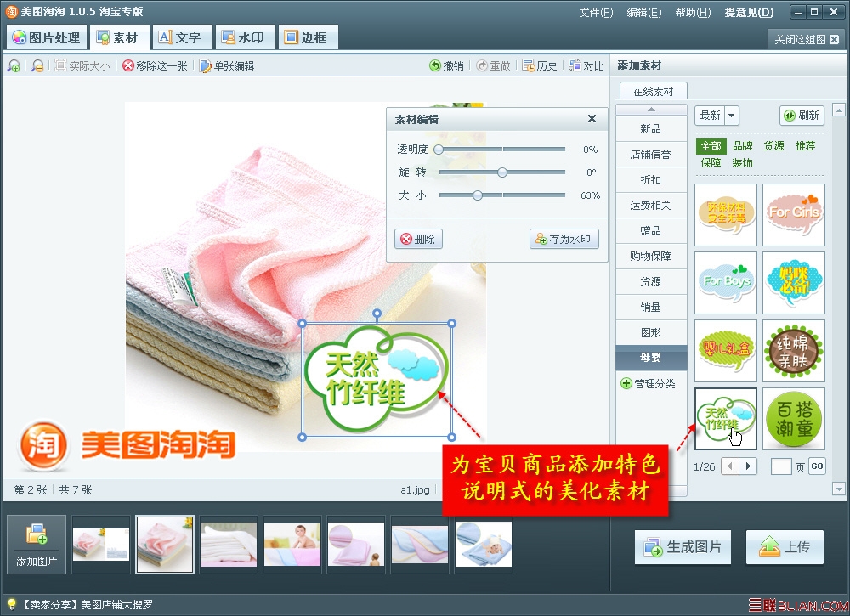Click 刷新 refresh button
This screenshot has width=850, height=616.
[802, 116]
